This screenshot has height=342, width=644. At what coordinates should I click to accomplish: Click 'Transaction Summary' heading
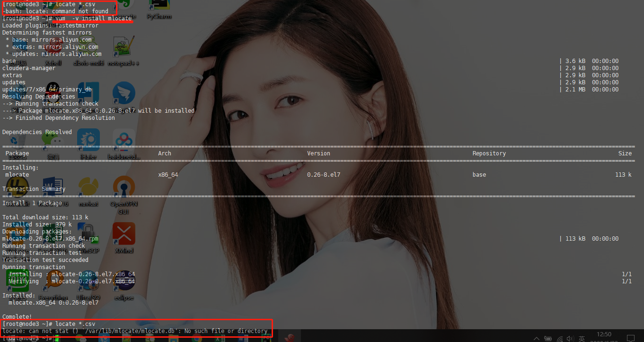tap(34, 189)
